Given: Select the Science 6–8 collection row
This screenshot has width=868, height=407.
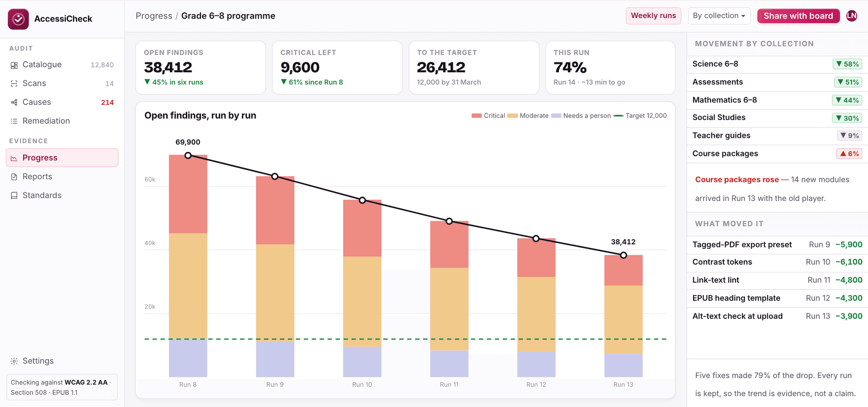Looking at the screenshot, I should [x=777, y=64].
